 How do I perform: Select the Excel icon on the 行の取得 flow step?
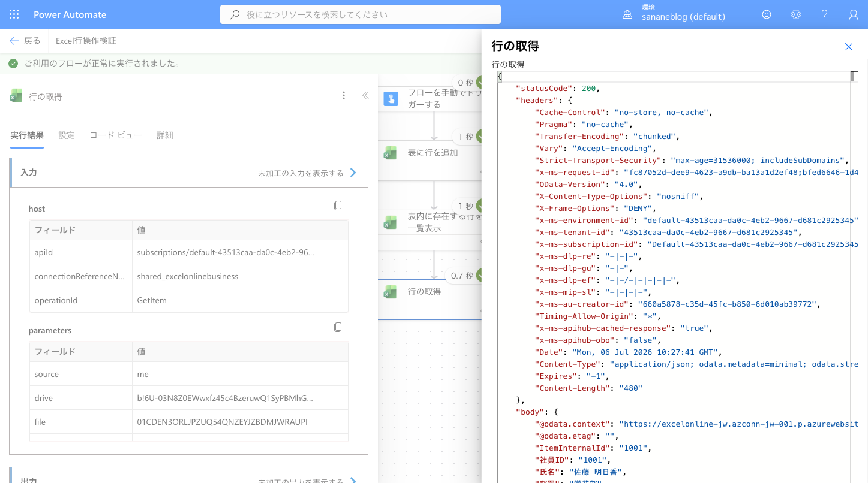coord(391,292)
